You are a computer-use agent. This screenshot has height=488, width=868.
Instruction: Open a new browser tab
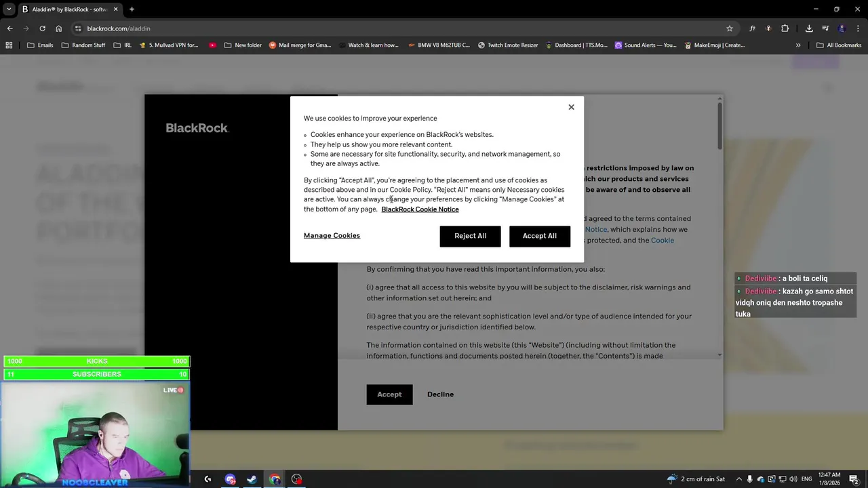point(132,9)
